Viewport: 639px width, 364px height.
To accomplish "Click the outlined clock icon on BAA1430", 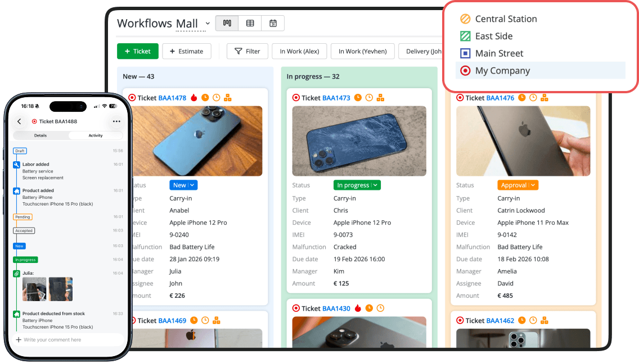I will coord(381,308).
